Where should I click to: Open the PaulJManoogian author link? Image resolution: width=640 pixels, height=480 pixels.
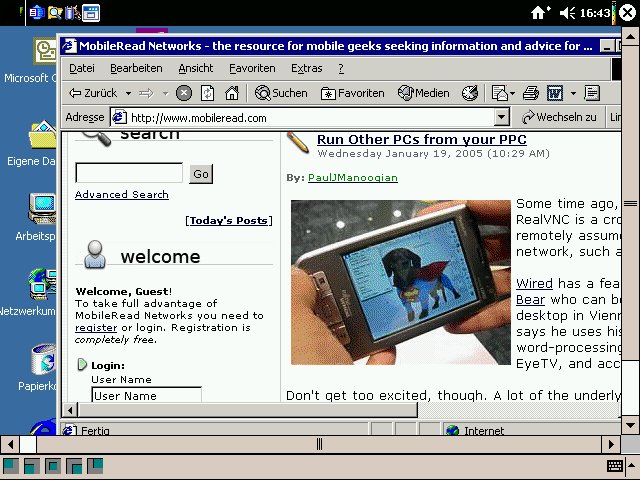tap(353, 178)
